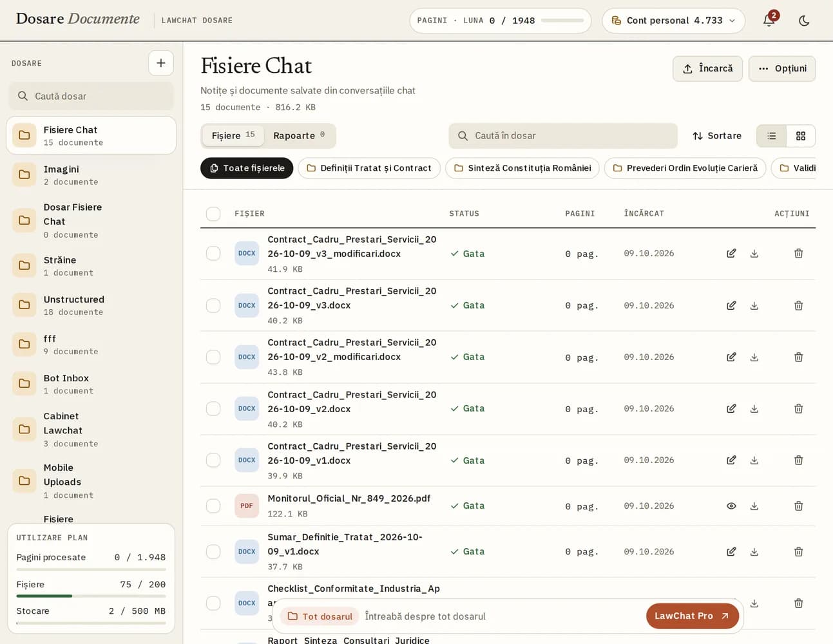Focus the Caută în dosar search field
Screen dimensions: 833x644
point(563,136)
